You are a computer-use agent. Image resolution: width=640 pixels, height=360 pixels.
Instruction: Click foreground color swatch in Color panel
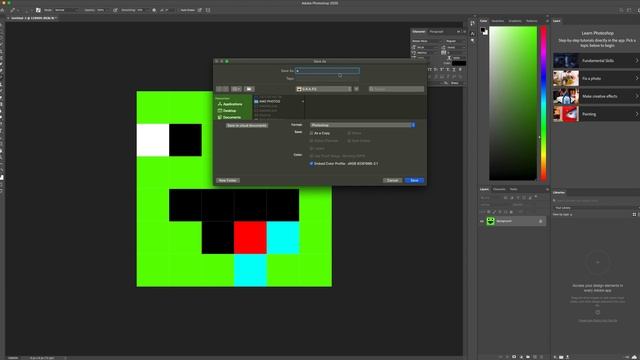tap(483, 30)
